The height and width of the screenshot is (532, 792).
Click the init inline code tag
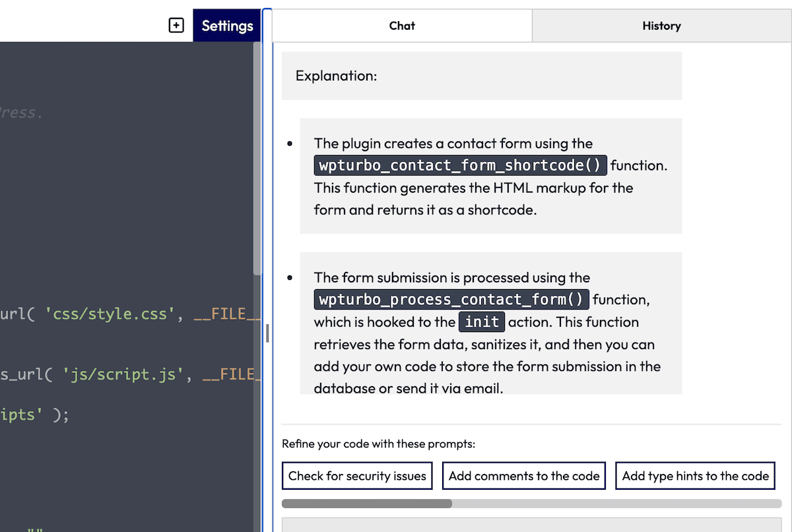click(482, 322)
